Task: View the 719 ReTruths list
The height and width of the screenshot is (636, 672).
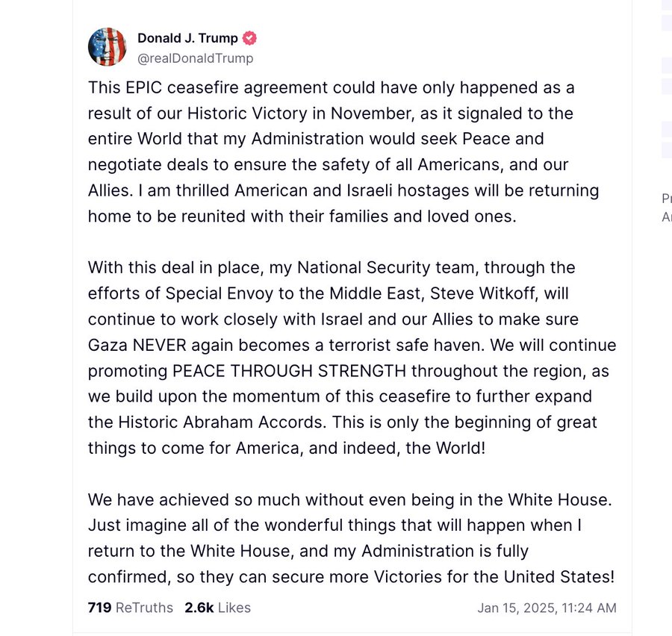Action: (131, 608)
